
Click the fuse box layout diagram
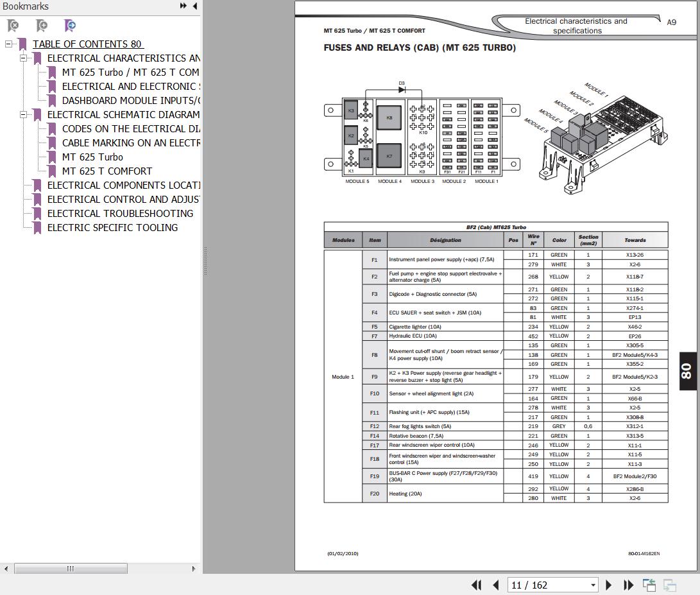coord(422,133)
